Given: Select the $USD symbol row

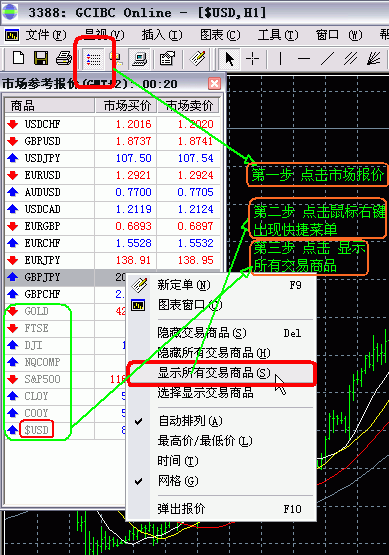Looking at the screenshot, I should [66, 430].
